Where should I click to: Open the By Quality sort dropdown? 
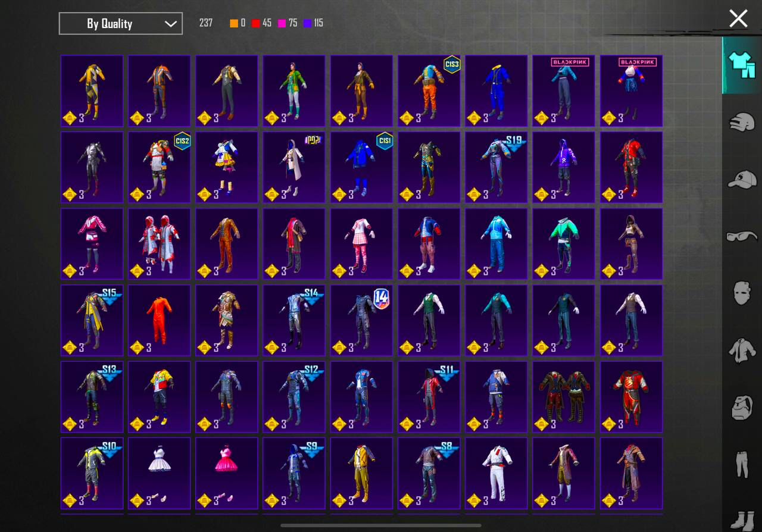[121, 24]
